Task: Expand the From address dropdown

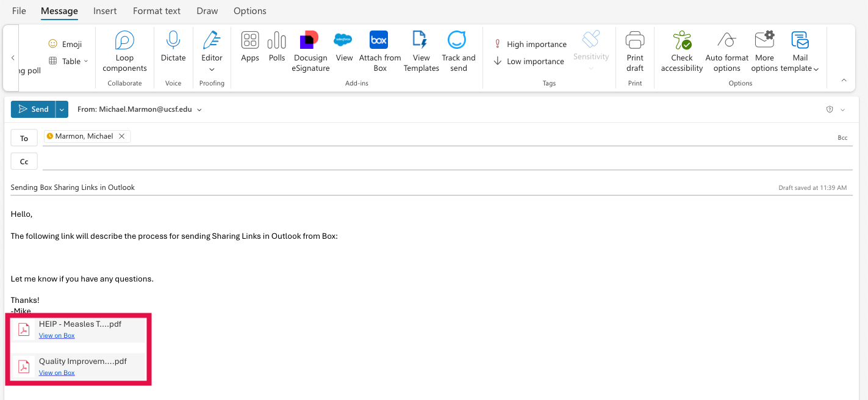Action: [x=199, y=110]
